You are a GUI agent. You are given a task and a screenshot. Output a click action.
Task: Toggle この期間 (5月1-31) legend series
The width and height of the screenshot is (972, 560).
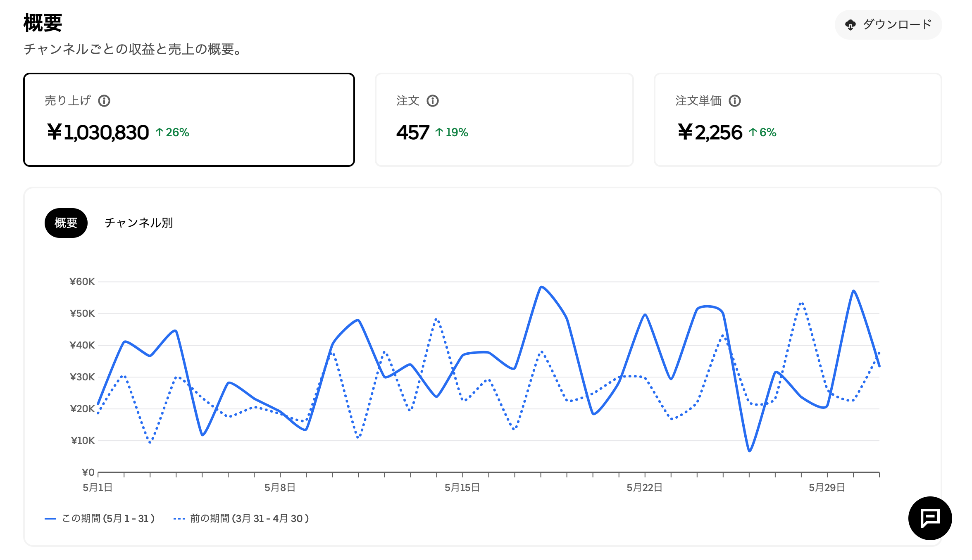click(108, 518)
